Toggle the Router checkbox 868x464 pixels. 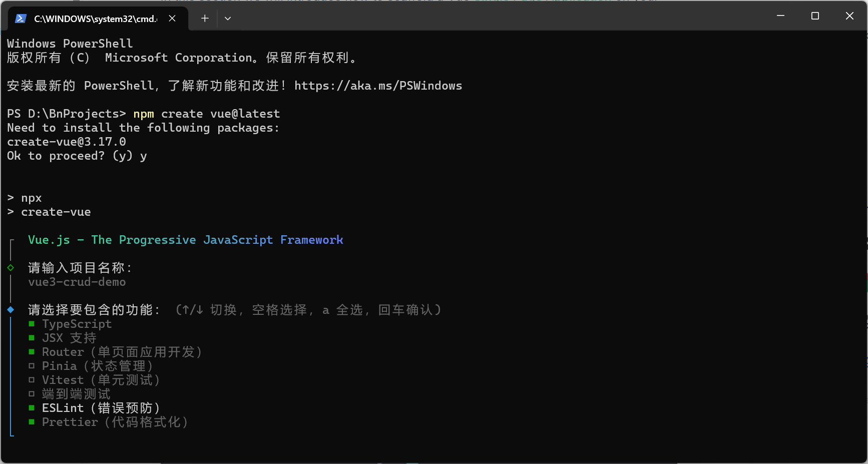[32, 352]
